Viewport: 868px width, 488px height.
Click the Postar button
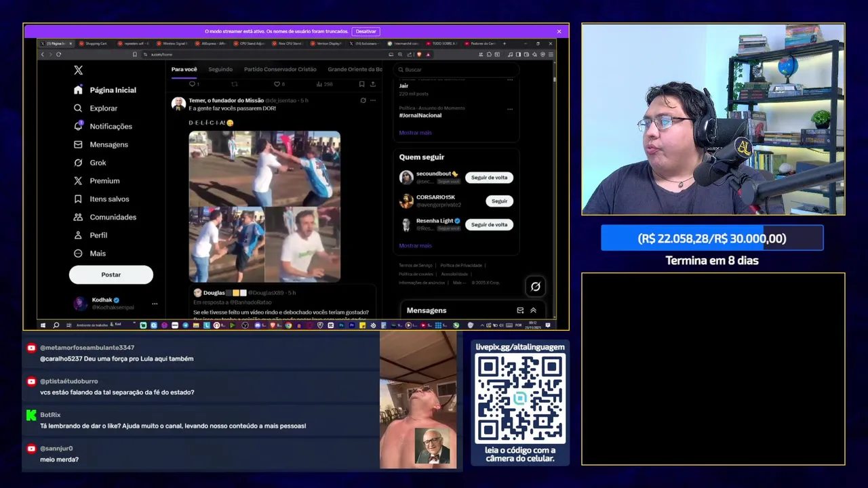click(111, 274)
